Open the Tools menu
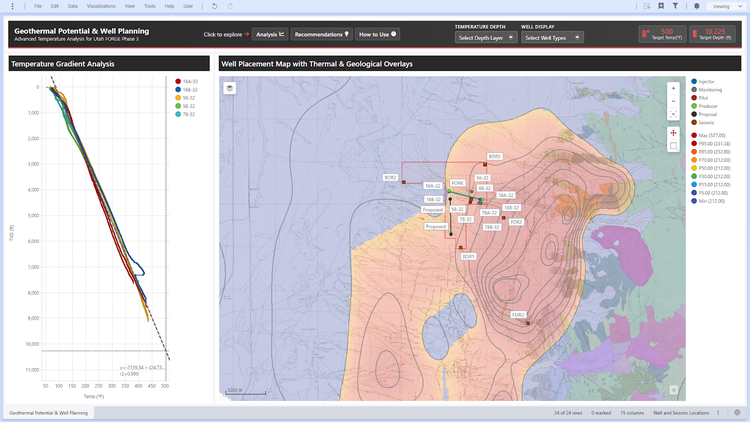Viewport: 750px width, 422px height. [x=150, y=6]
